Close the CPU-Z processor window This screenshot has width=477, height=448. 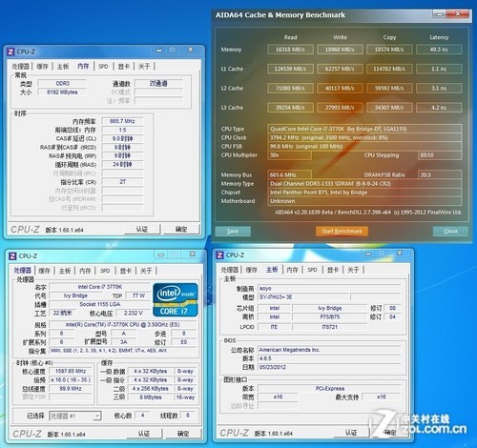point(192,254)
